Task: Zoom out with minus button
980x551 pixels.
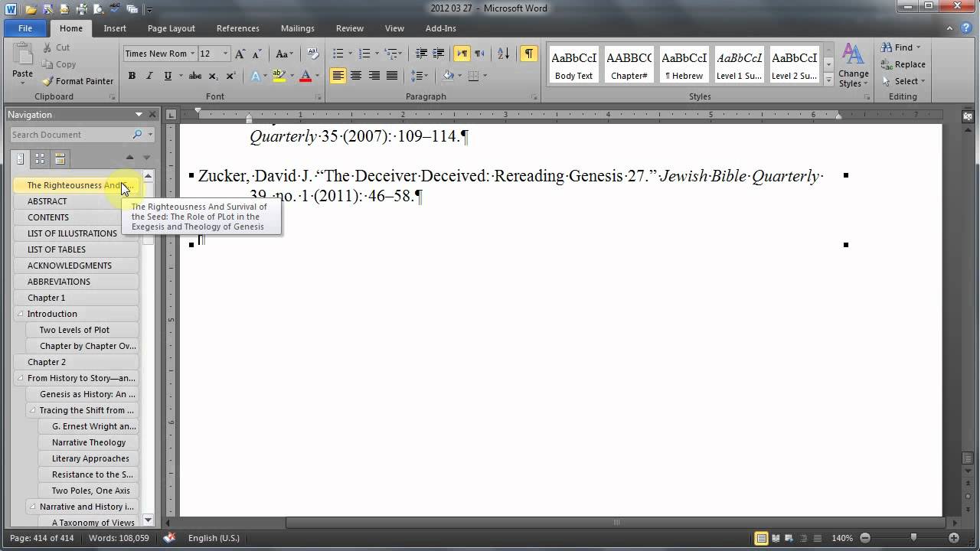Action: pos(865,538)
